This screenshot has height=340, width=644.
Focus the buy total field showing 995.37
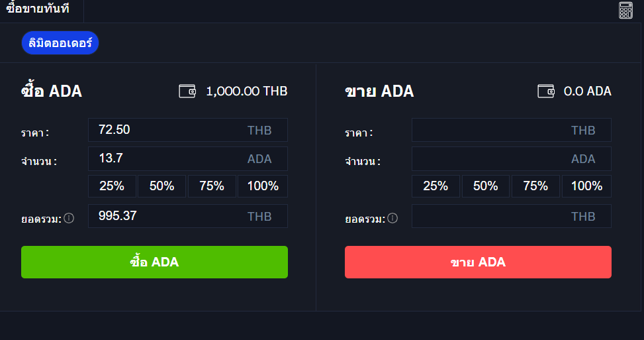tap(188, 216)
